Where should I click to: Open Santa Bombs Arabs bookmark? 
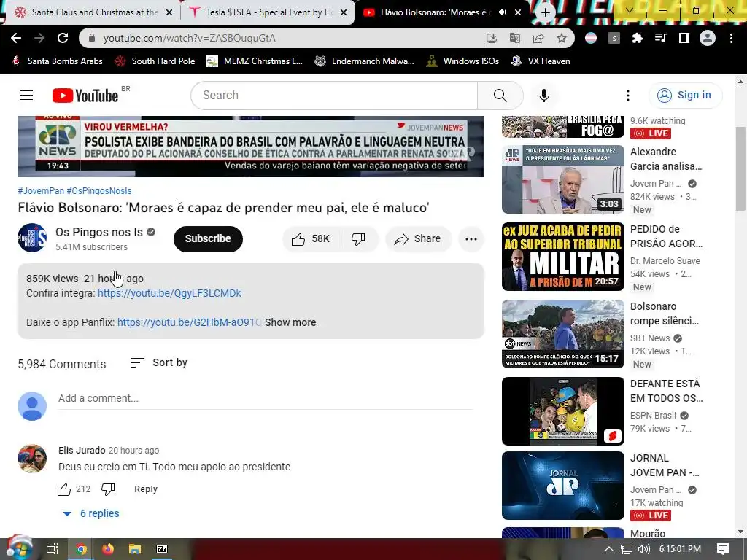(57, 61)
